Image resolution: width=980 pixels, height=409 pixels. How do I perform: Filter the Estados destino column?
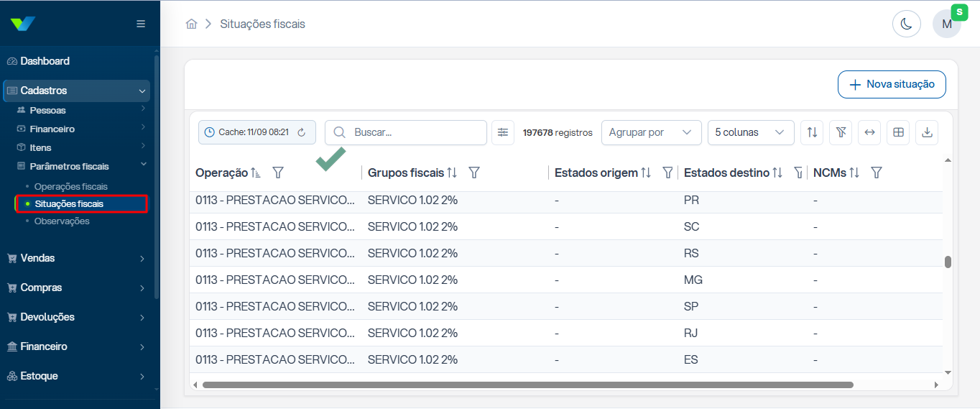coord(798,173)
